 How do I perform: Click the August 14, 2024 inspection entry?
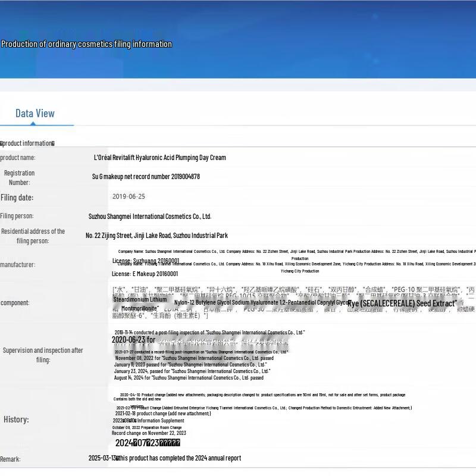coord(189,378)
